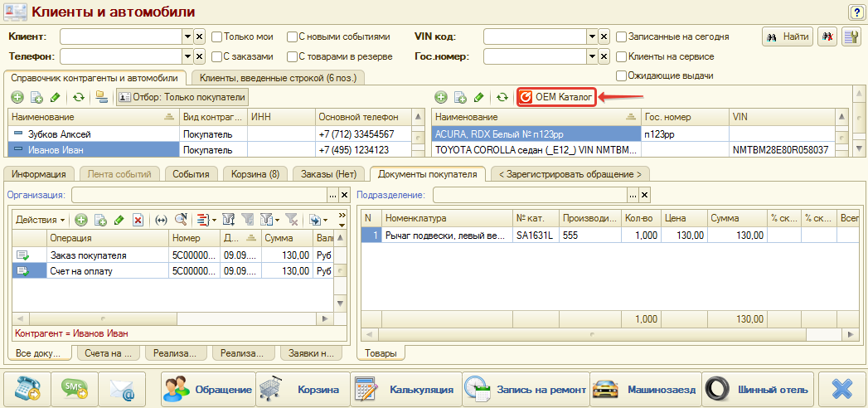Add a new car in the vehicles toolbar
This screenshot has height=408, width=868.
[441, 97]
